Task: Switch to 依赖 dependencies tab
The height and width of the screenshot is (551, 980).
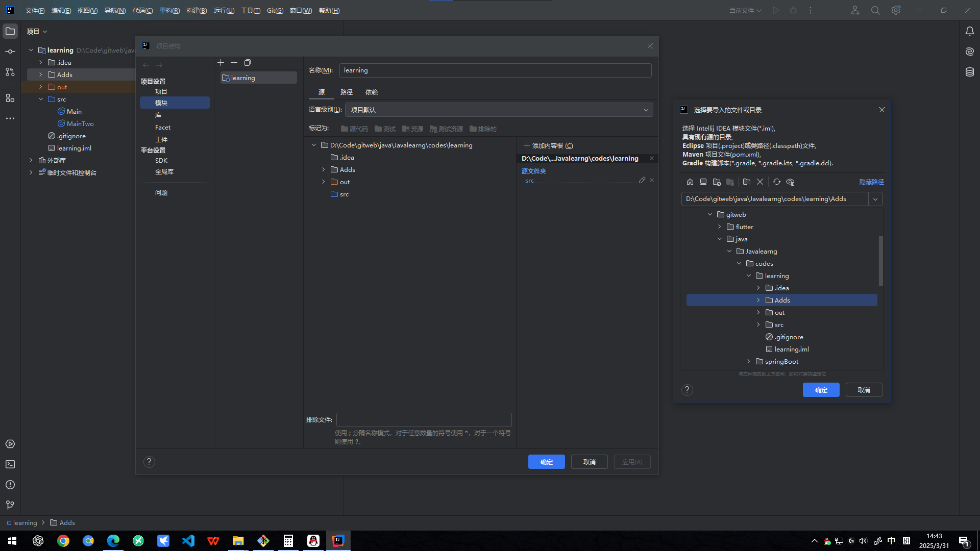Action: click(x=371, y=92)
